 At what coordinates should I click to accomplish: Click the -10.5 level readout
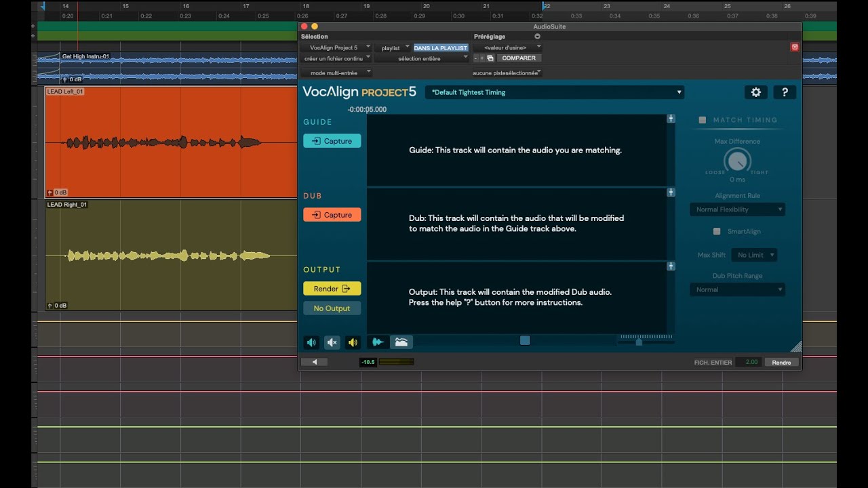tap(368, 363)
